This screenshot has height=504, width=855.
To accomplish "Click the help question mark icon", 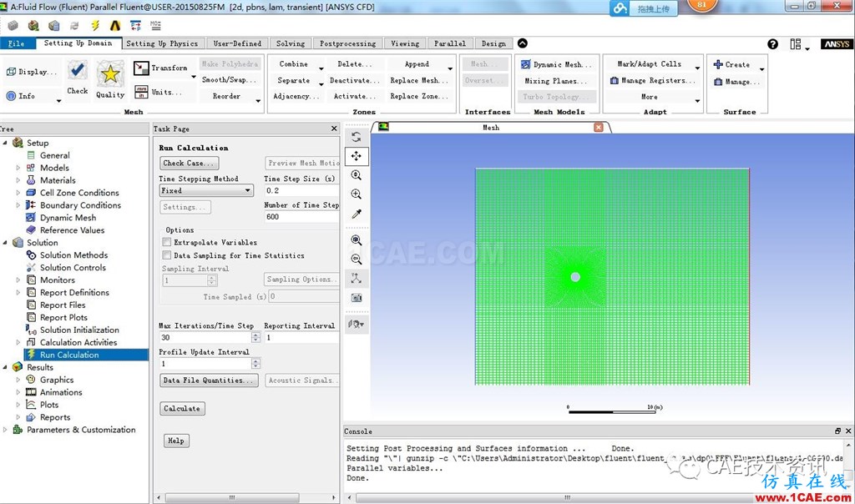I will [772, 44].
